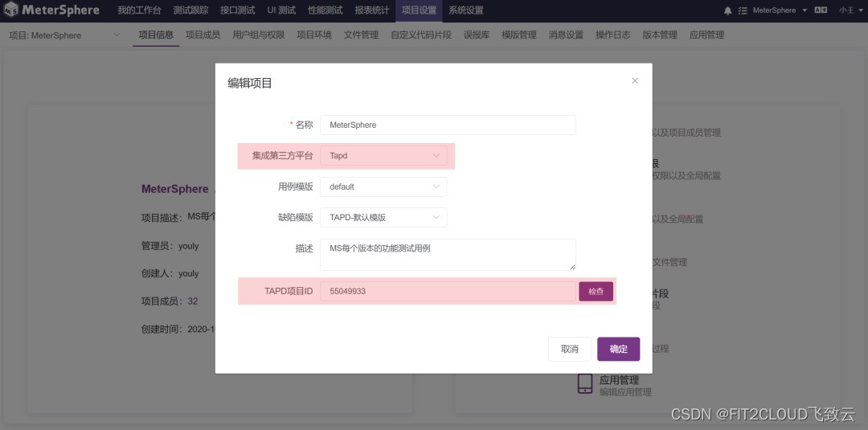Switch to 文件管理 tab

[x=361, y=35]
